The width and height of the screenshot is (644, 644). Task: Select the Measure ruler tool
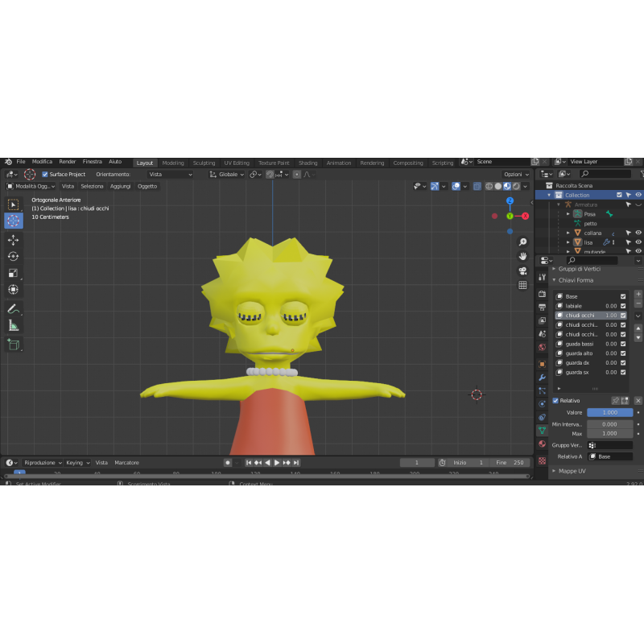coord(13,326)
